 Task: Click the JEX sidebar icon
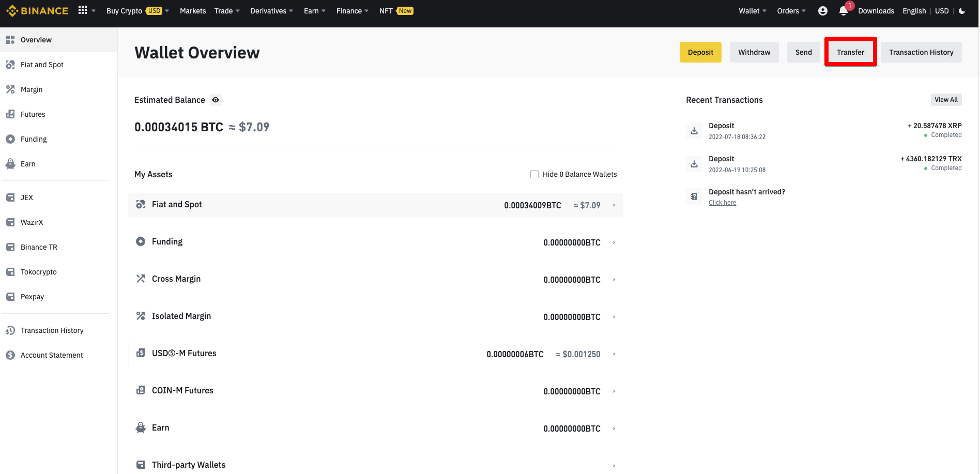[10, 197]
